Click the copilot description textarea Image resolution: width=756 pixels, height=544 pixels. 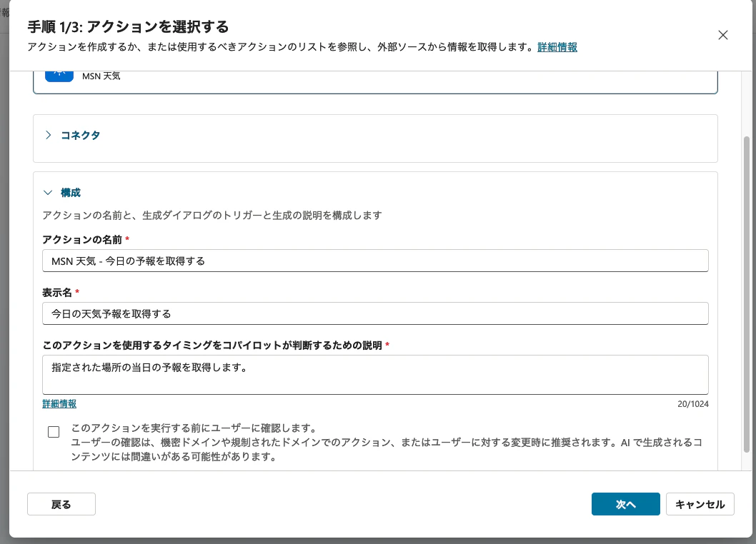coord(375,375)
